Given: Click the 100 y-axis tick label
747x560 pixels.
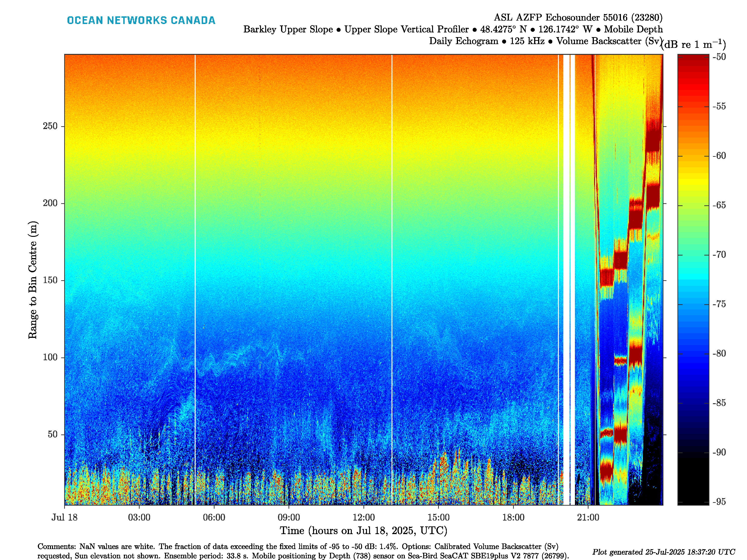Looking at the screenshot, I should pyautogui.click(x=50, y=357).
